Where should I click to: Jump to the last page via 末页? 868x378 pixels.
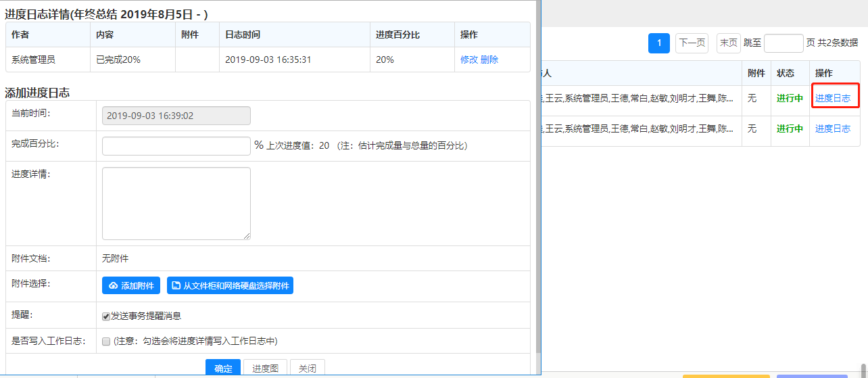728,43
